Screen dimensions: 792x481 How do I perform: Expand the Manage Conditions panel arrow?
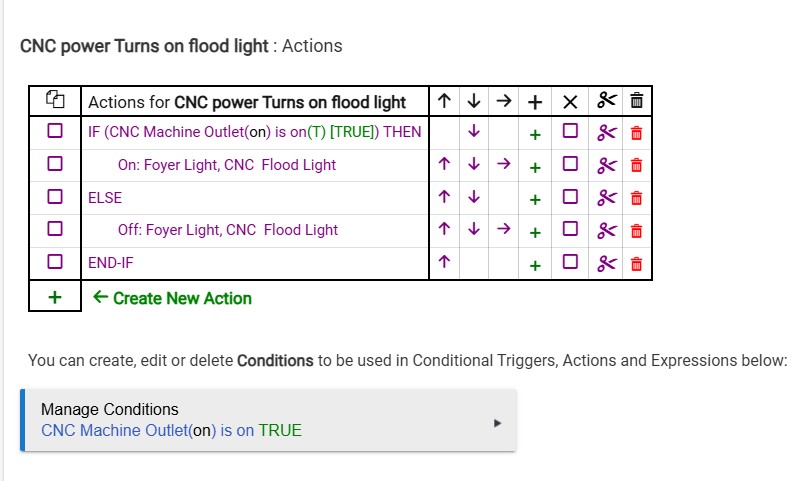(x=497, y=422)
